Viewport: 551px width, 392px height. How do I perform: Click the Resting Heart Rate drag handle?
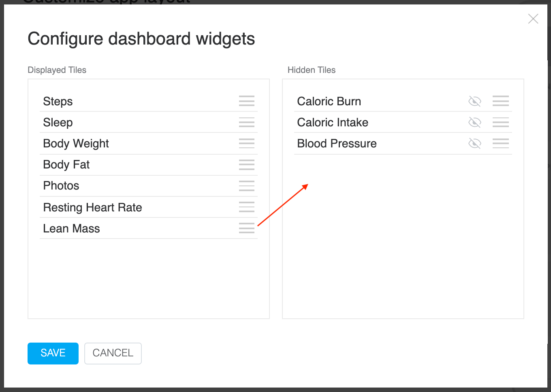click(x=247, y=207)
